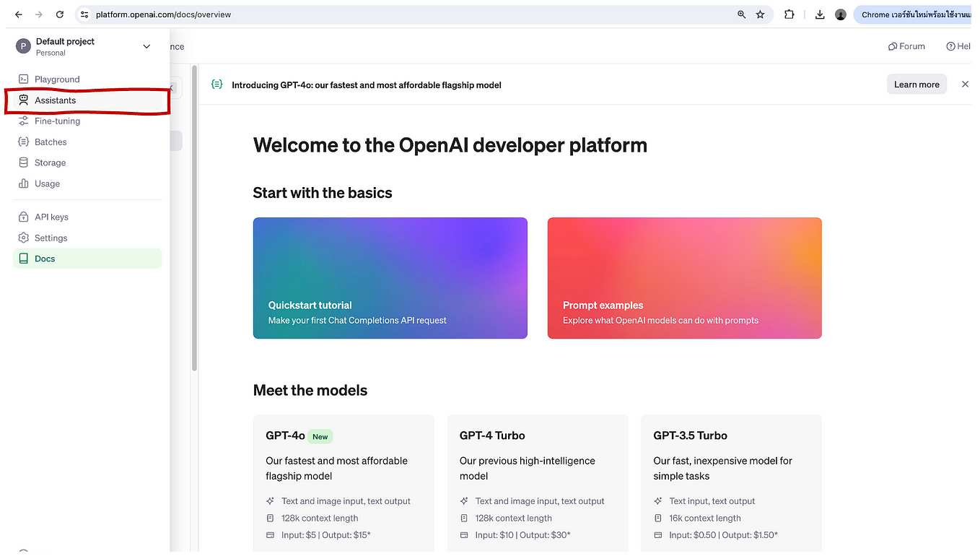Dismiss the GPT-4o announcement banner
Image resolution: width=980 pixels, height=559 pixels.
pyautogui.click(x=965, y=84)
